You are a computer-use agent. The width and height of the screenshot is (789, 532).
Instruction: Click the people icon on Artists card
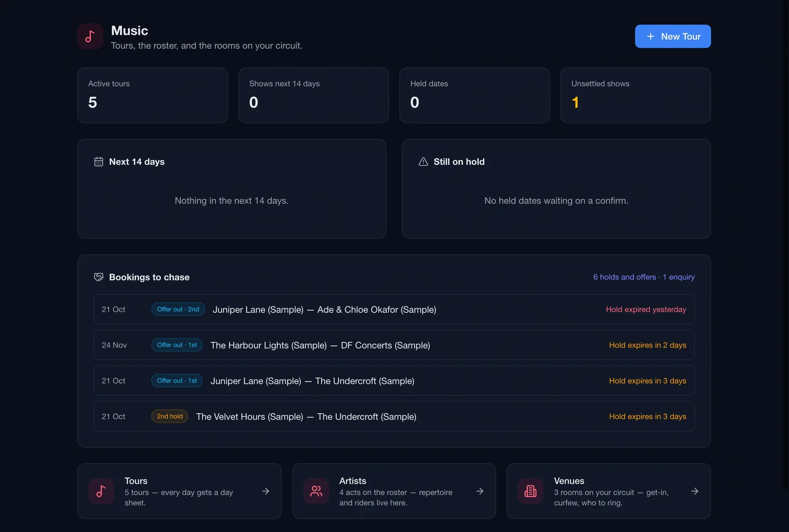tap(316, 491)
